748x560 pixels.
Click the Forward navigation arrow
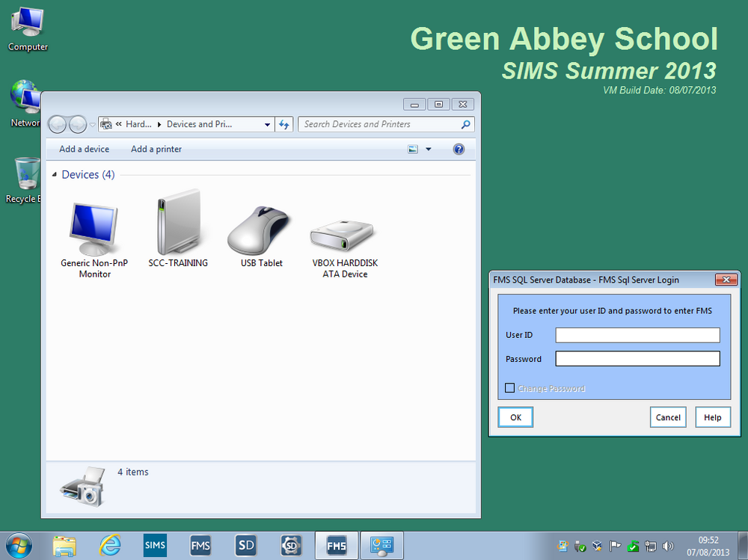[78, 125]
